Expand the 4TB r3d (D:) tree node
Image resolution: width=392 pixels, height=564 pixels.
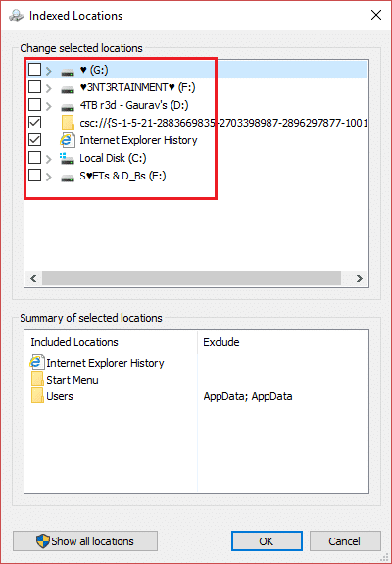[x=49, y=106]
